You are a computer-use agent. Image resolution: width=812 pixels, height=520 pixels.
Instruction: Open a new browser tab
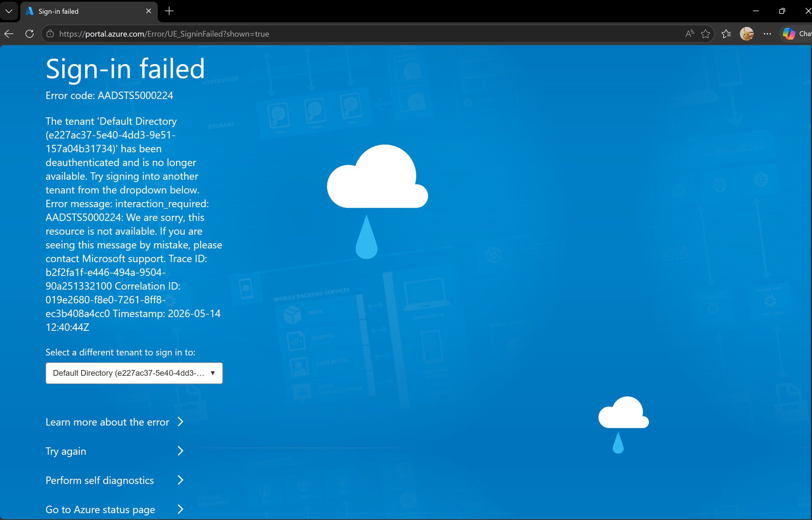(169, 11)
